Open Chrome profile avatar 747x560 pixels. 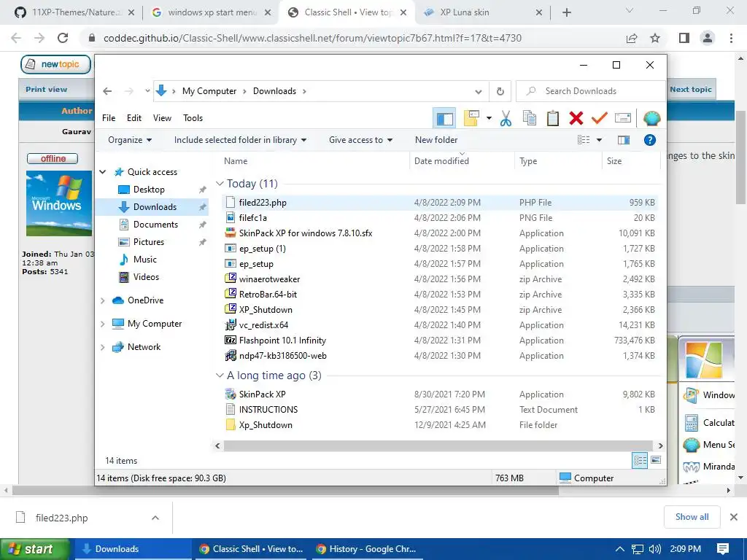(708, 38)
